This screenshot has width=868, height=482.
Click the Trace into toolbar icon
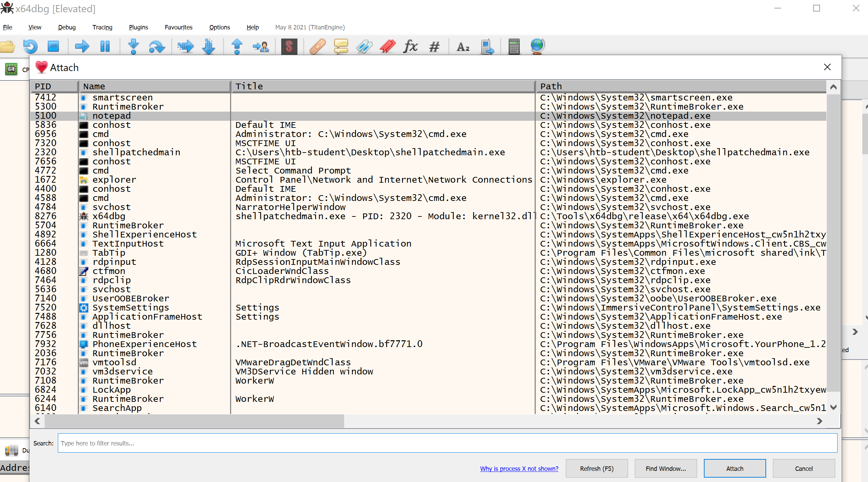click(x=185, y=46)
